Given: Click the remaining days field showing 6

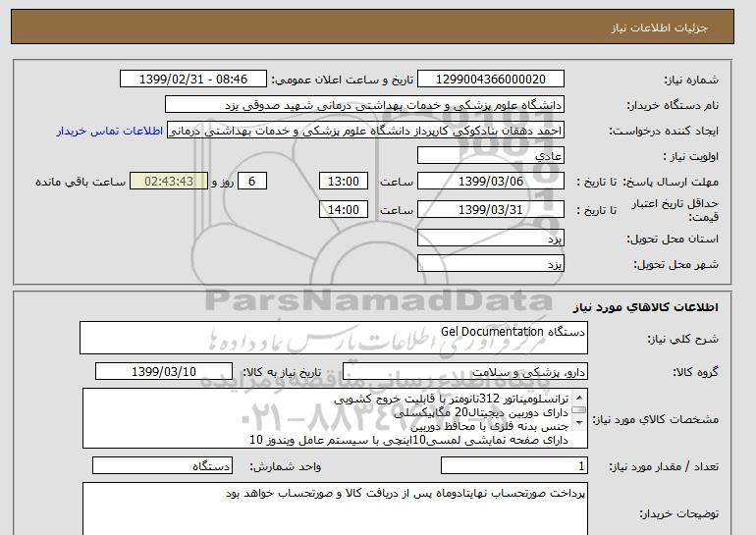Looking at the screenshot, I should [251, 182].
